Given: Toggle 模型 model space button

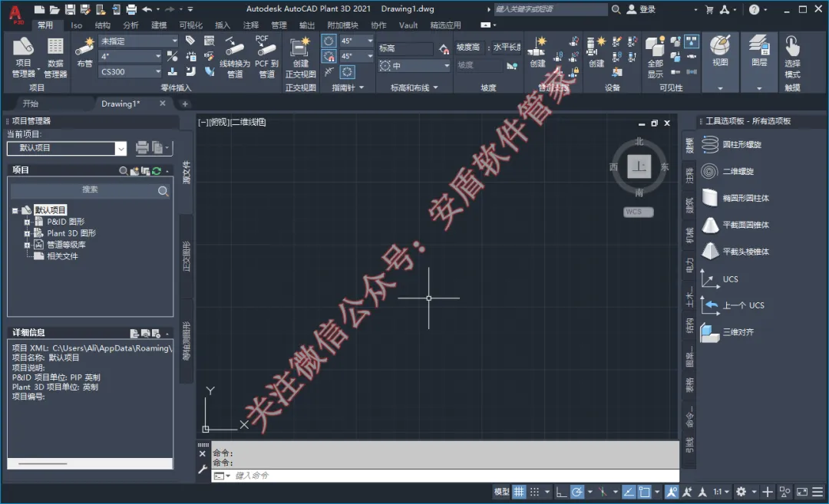Looking at the screenshot, I should click(x=502, y=492).
